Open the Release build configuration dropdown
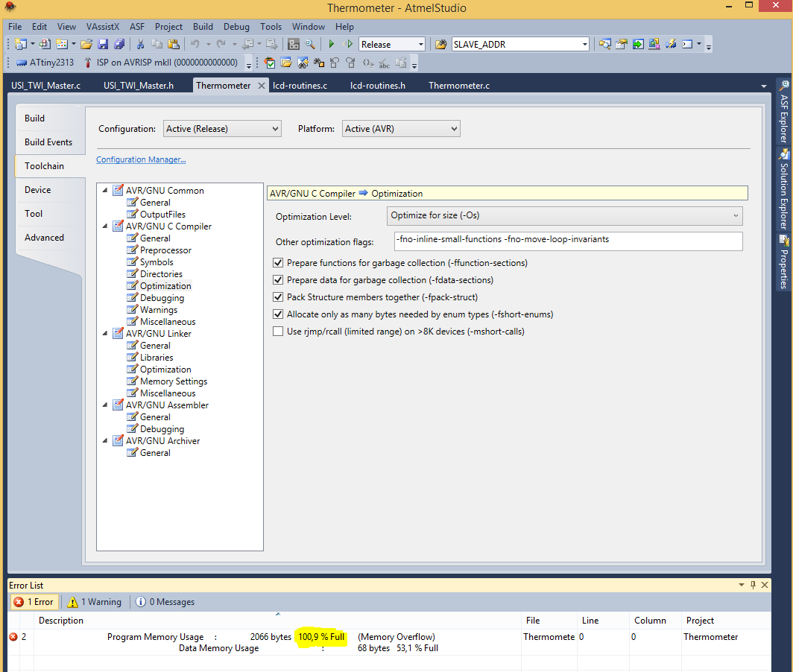 click(x=392, y=44)
